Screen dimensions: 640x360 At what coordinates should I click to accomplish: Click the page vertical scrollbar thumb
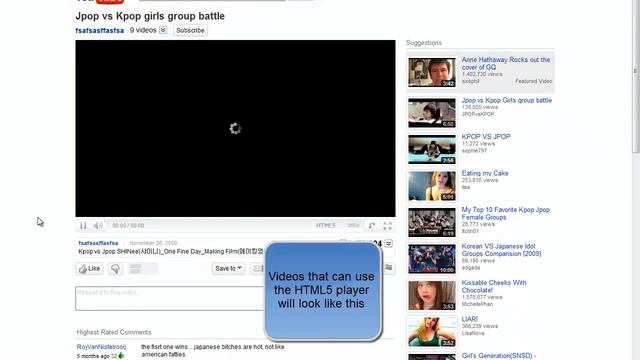[636, 76]
